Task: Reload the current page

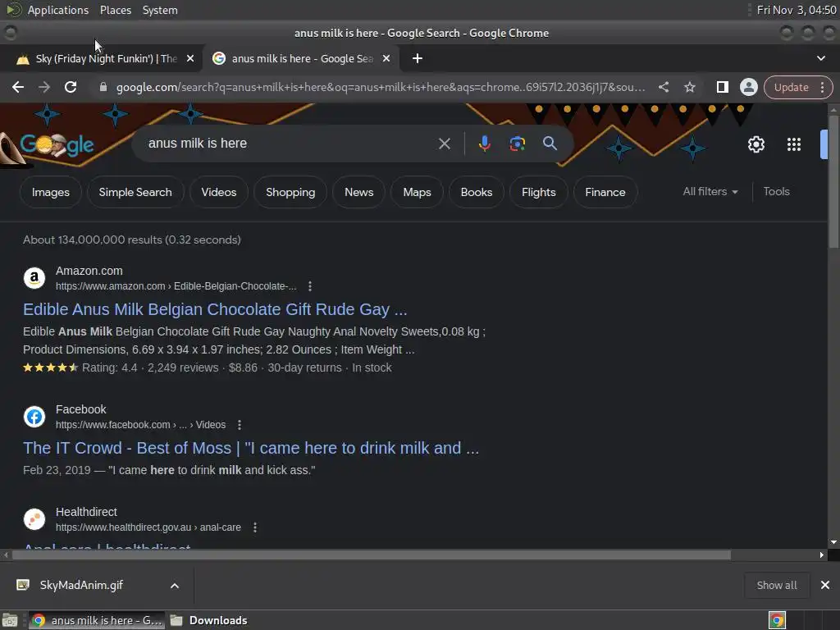Action: pos(71,87)
